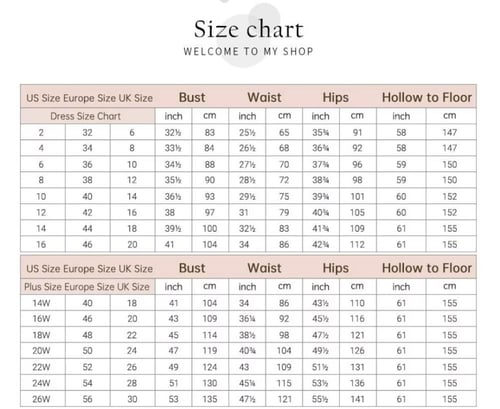This screenshot has height=409, width=500.
Task: Click the bust 39½ inch cell
Action: (x=173, y=228)
